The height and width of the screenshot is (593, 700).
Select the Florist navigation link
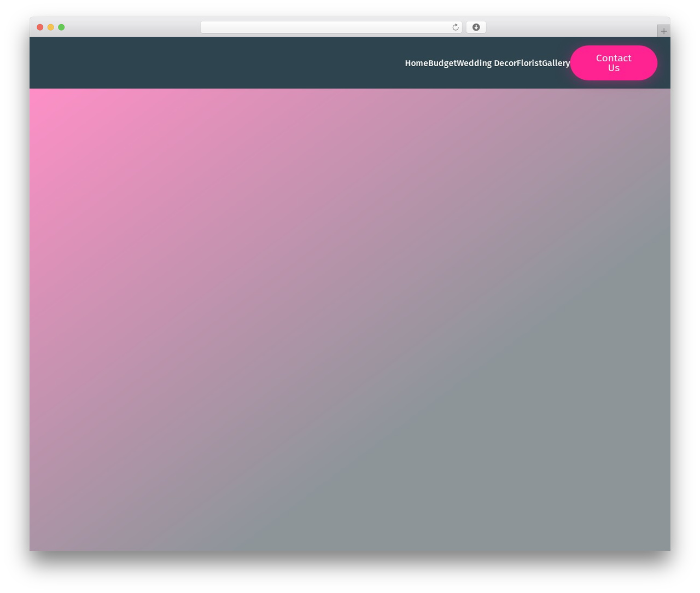(529, 63)
